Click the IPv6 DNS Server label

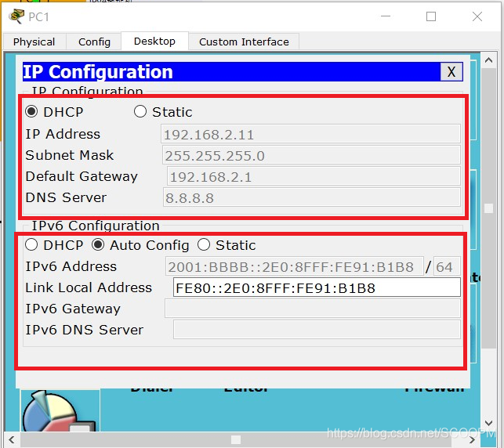coord(84,330)
